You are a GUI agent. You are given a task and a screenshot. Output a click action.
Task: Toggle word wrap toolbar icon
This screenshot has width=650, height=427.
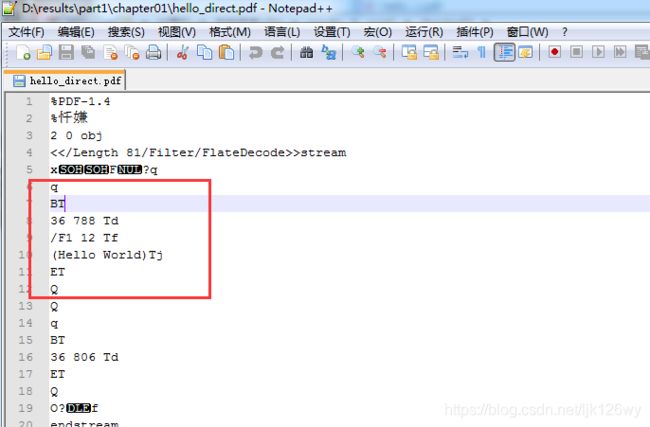[x=460, y=53]
